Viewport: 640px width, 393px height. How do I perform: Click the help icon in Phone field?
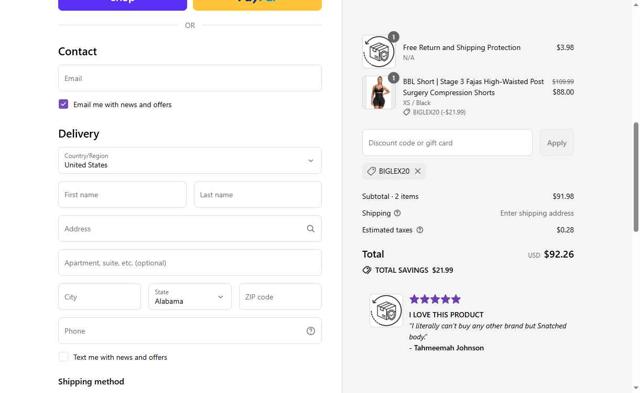(311, 331)
